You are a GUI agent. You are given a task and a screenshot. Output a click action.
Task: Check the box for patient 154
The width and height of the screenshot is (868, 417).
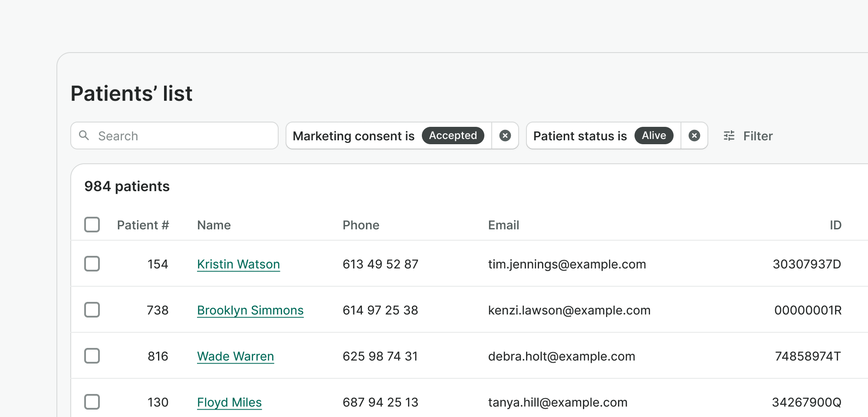(92, 264)
